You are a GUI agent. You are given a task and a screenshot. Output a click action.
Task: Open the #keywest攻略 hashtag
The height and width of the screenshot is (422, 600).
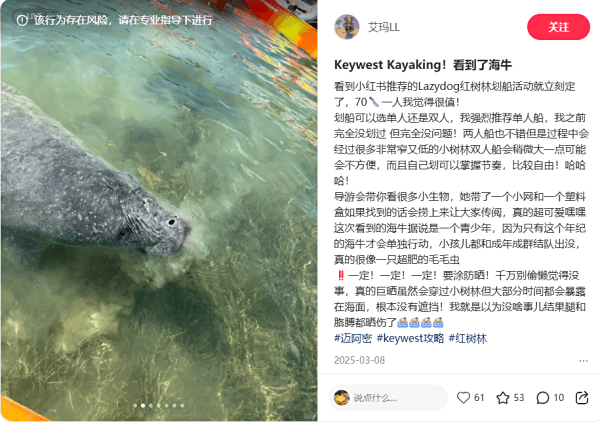(x=410, y=338)
